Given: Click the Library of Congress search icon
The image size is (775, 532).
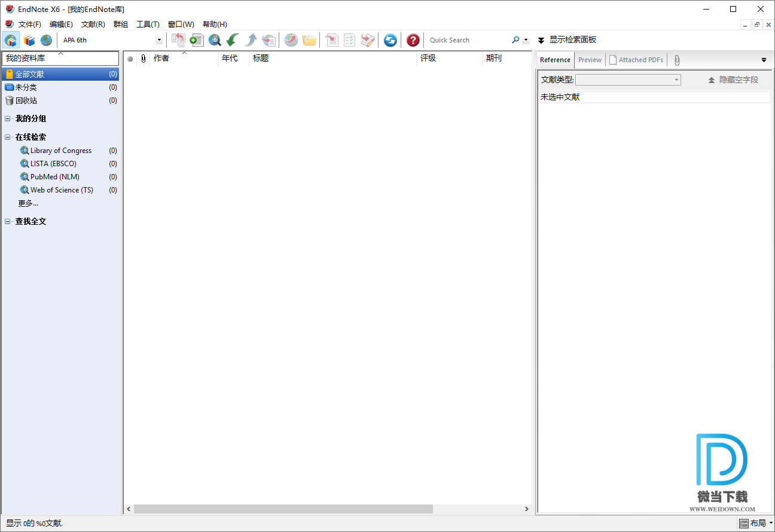Looking at the screenshot, I should [25, 151].
